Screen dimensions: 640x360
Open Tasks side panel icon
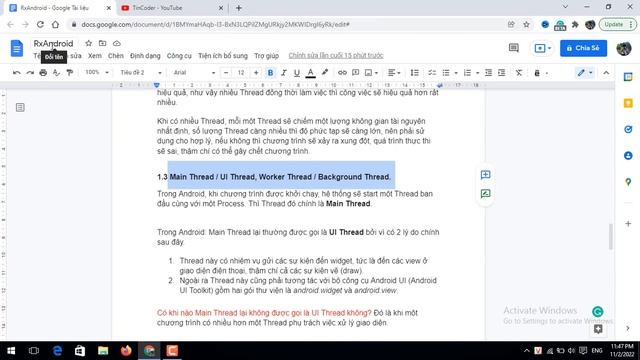coord(628,129)
